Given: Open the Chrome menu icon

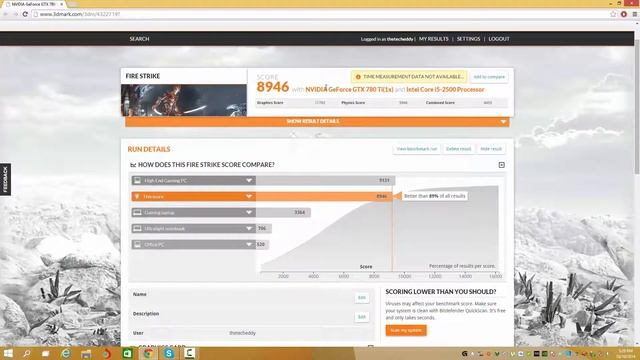Looking at the screenshot, I should click(635, 14).
